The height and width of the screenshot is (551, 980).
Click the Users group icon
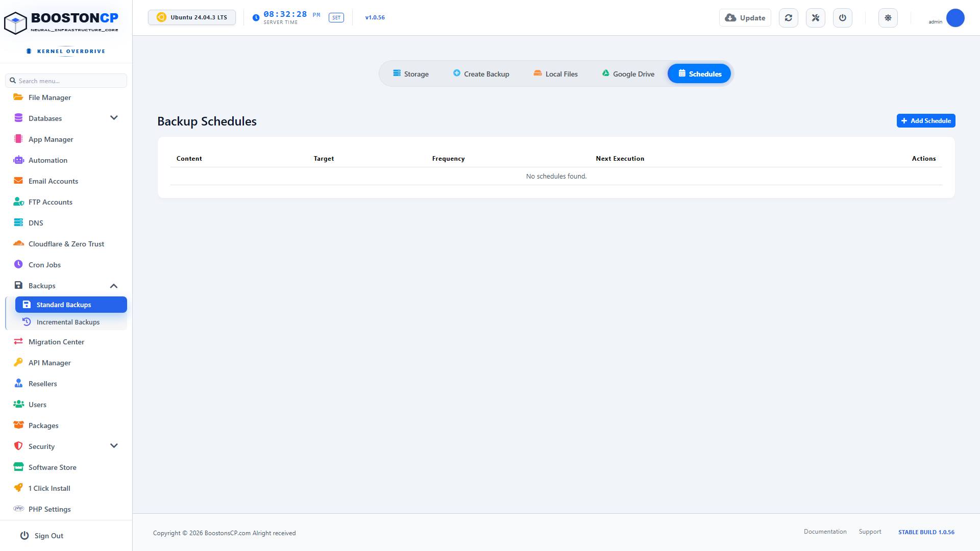18,404
